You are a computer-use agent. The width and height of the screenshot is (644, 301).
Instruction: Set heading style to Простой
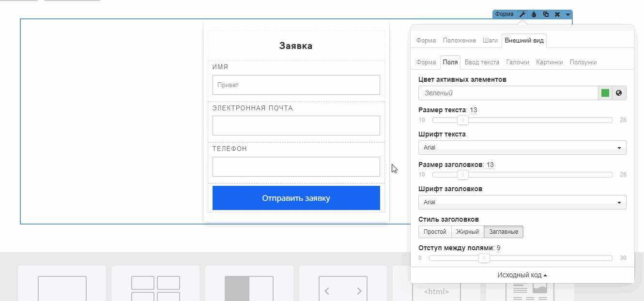435,232
